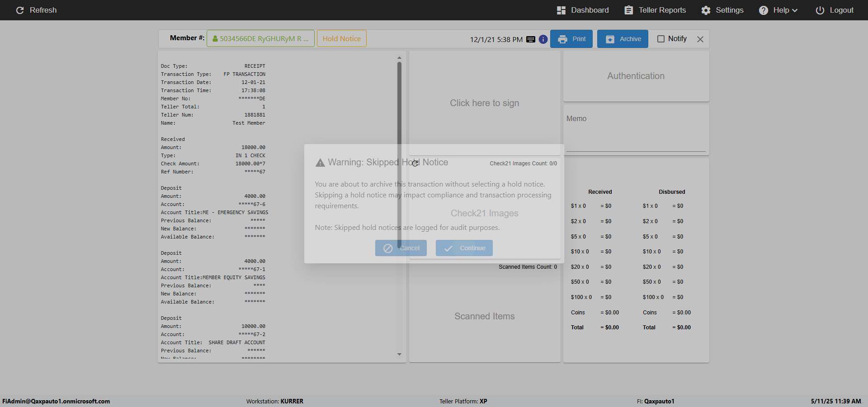This screenshot has height=407, width=868.
Task: Click the 'Disbursed' column header
Action: [x=672, y=192]
